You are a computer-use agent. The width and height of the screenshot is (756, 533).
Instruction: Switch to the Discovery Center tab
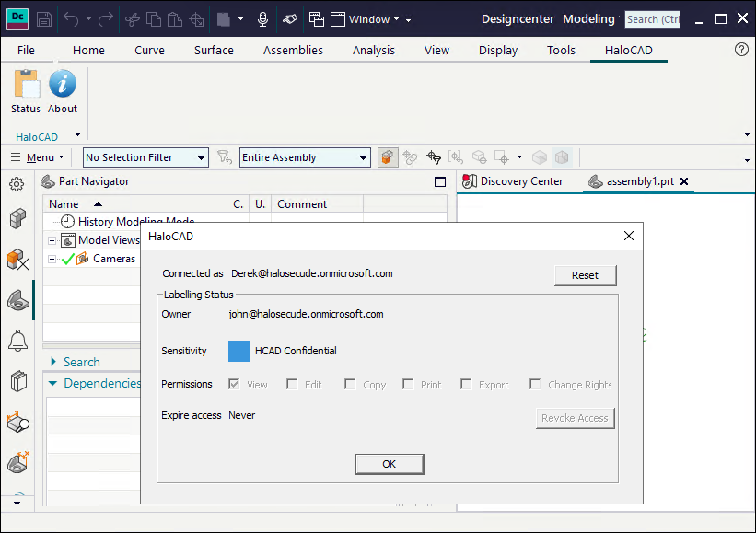513,181
